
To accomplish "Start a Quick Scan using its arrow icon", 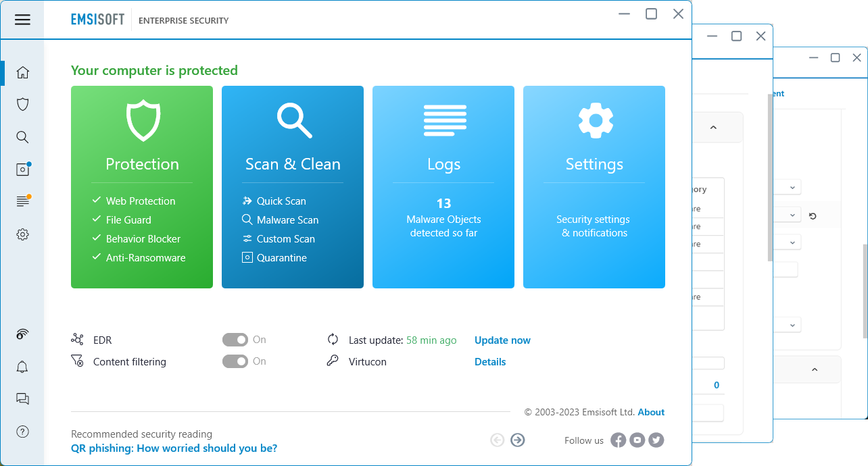I will tap(247, 201).
